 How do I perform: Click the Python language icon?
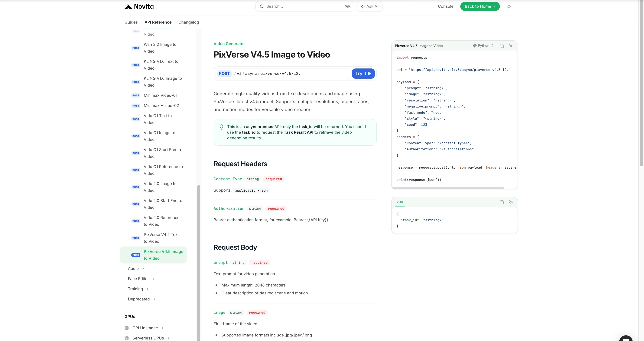[474, 45]
